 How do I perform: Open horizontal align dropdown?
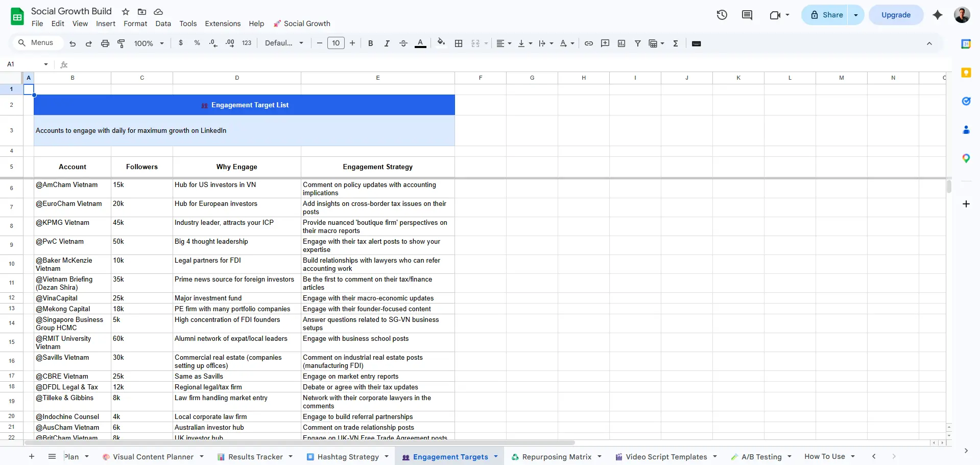click(x=504, y=43)
